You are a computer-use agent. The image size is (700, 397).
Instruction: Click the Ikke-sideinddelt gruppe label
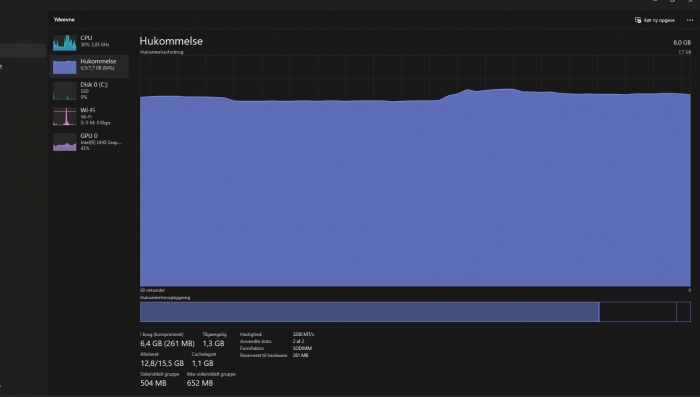[x=211, y=374]
